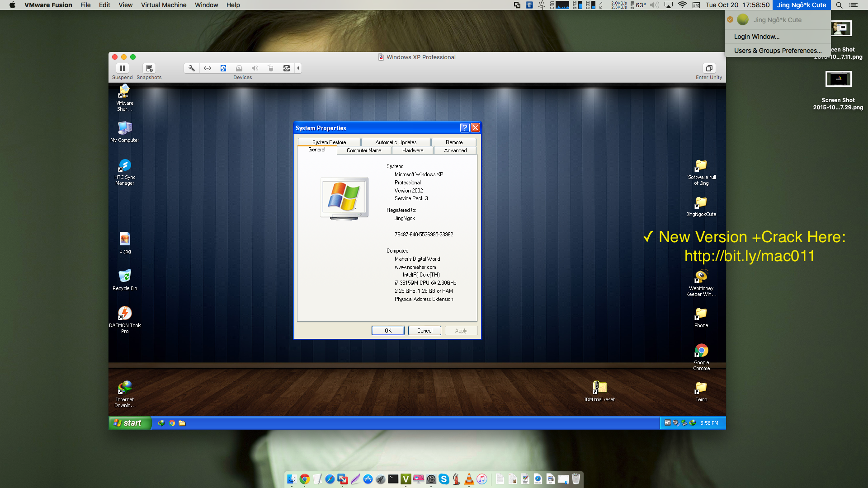Select the Phone folder shortcut
The width and height of the screenshot is (868, 488).
(701, 317)
